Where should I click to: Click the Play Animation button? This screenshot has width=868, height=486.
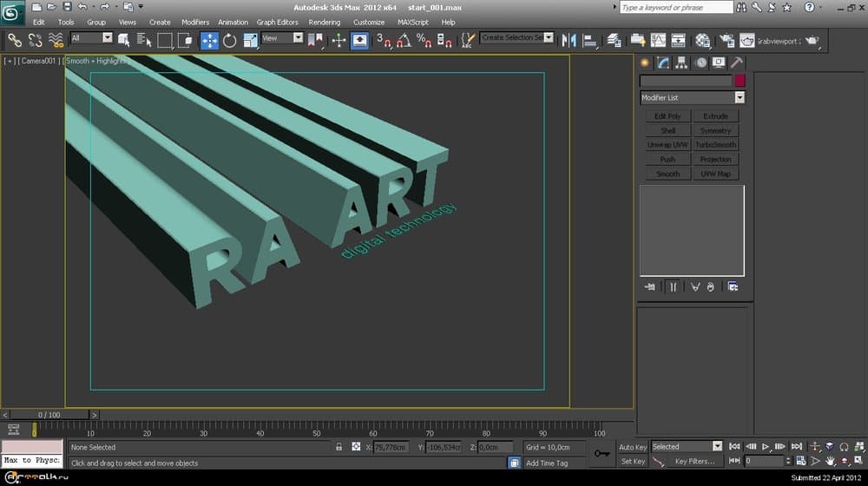tap(766, 446)
